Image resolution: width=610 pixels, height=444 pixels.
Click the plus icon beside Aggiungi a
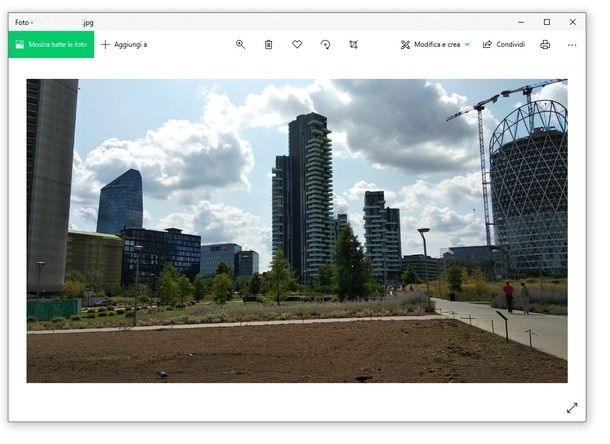pyautogui.click(x=105, y=45)
